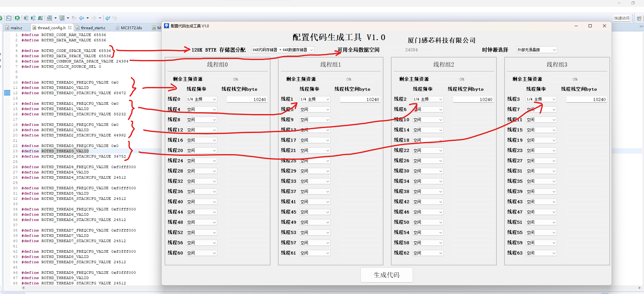Open 线程3 frequency dropdown
Screen dimensions: 644x294
[x=541, y=99]
